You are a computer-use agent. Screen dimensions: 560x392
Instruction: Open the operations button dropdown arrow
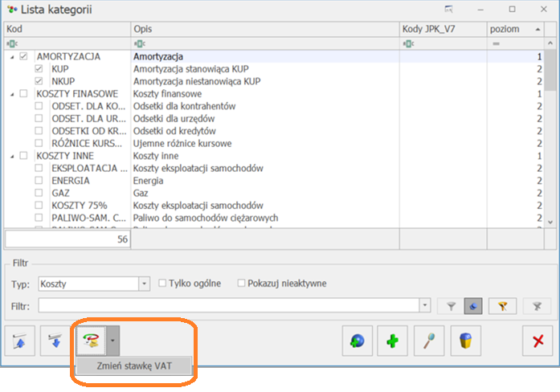pyautogui.click(x=112, y=341)
